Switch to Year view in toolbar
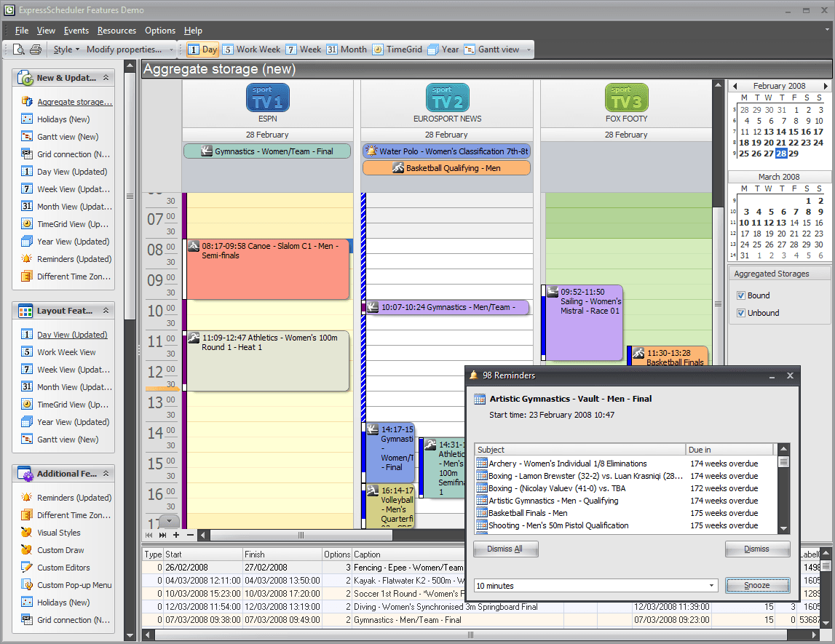Image resolution: width=835 pixels, height=644 pixels. coord(443,49)
